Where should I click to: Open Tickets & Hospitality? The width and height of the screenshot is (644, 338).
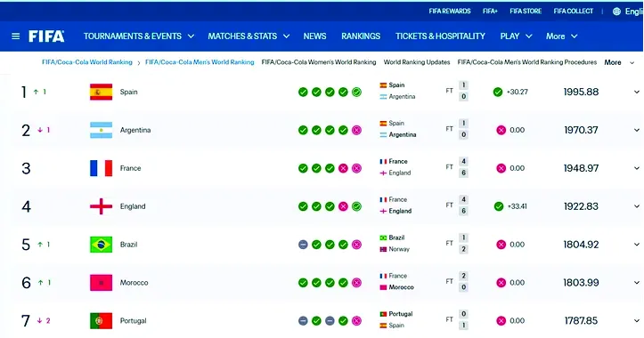(x=440, y=36)
